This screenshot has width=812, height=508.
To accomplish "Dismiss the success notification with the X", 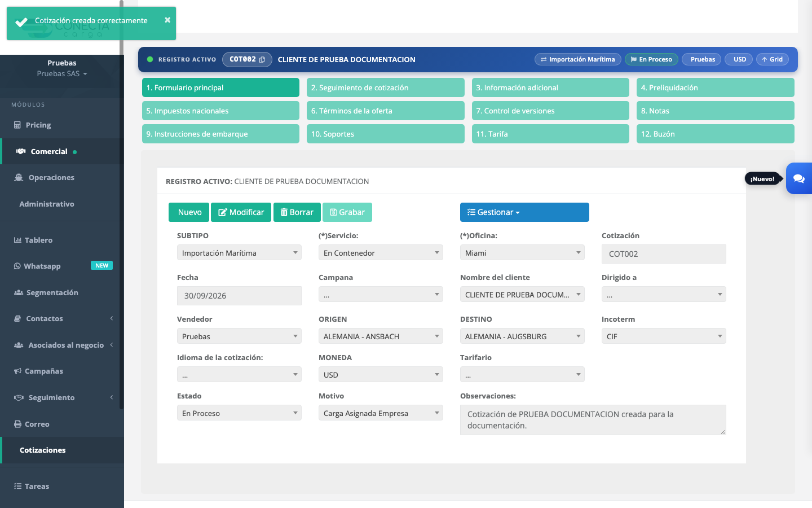I will (x=167, y=20).
